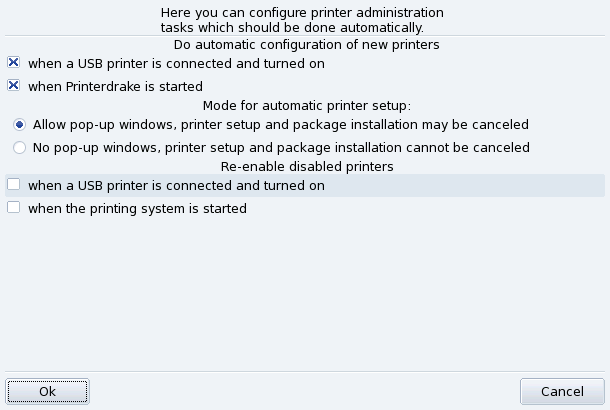The height and width of the screenshot is (410, 610).
Task: Click 'when the printing system is started' text
Action: (137, 208)
